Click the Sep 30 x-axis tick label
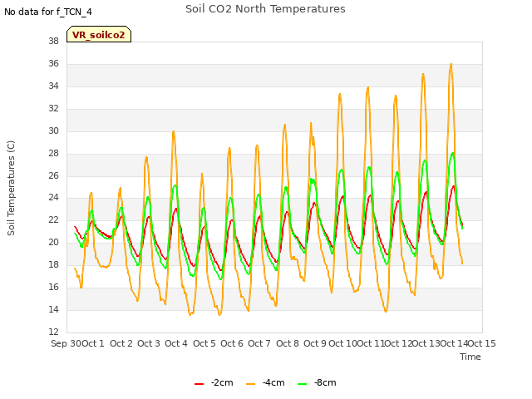Viewport: 532px width, 399px height. pyautogui.click(x=66, y=343)
